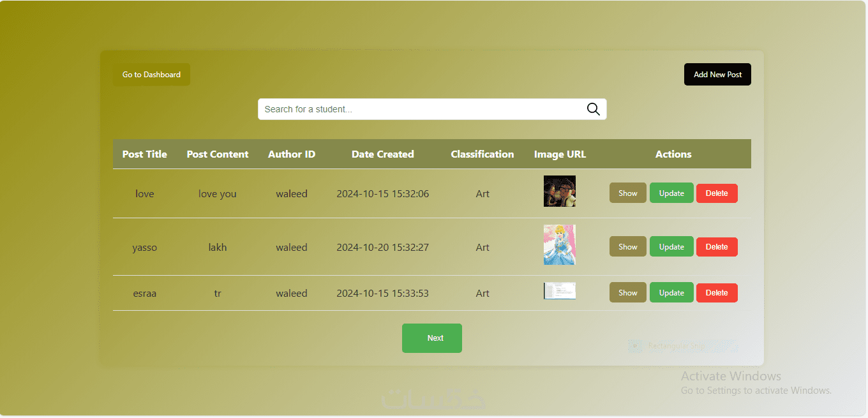This screenshot has width=868, height=418.
Task: Delete the 'esraa' post
Action: [717, 293]
